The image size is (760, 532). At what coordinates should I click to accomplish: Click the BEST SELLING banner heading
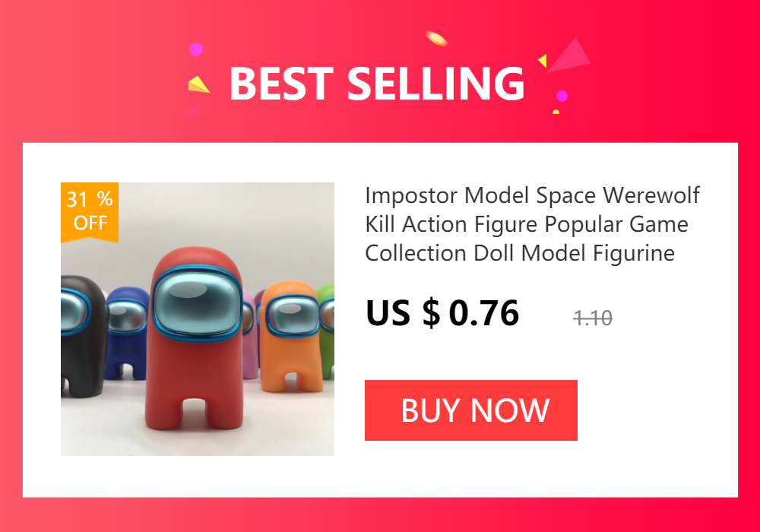coord(377,84)
